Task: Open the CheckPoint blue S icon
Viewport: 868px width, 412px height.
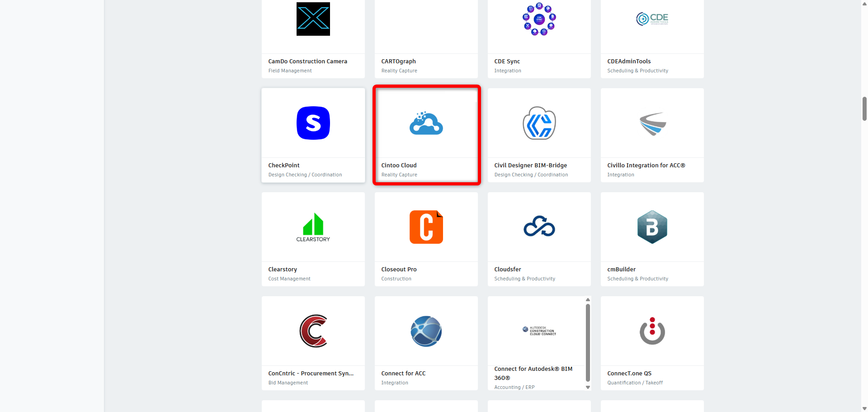Action: tap(313, 123)
